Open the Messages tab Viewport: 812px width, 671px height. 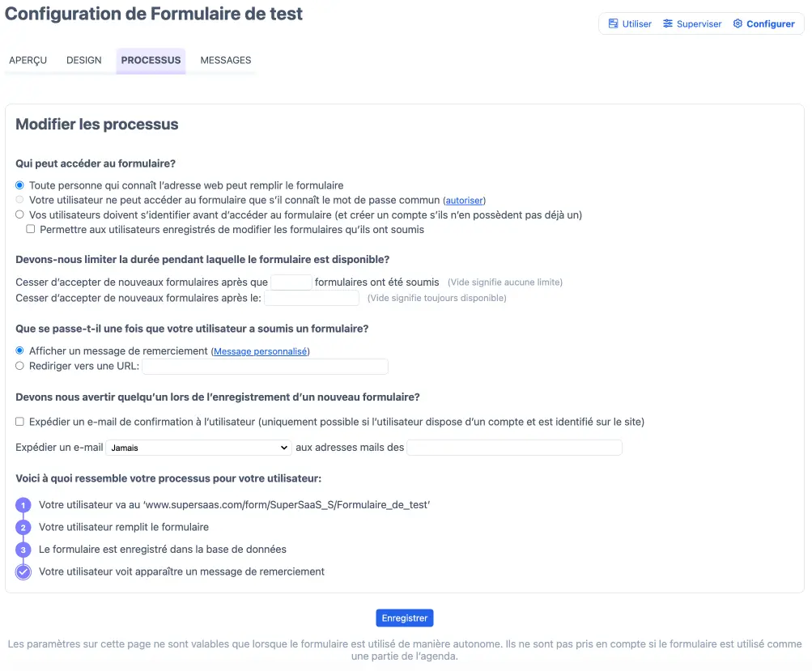[226, 61]
